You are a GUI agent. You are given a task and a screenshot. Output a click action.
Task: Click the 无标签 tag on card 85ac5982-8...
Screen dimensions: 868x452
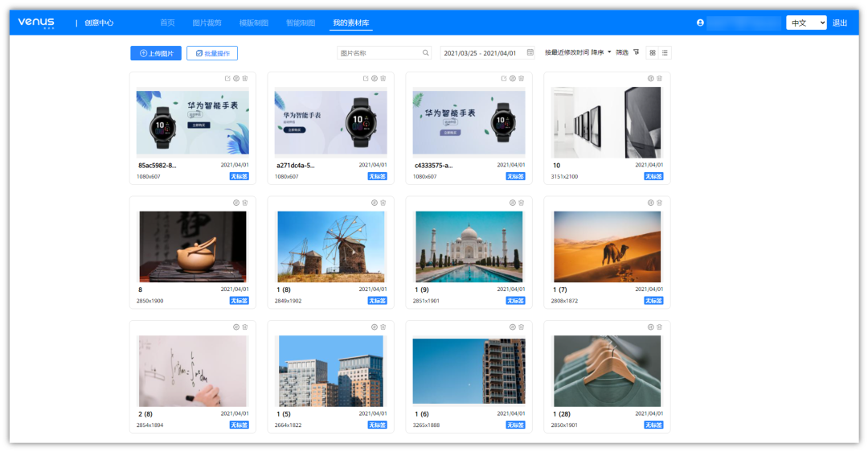pyautogui.click(x=240, y=176)
